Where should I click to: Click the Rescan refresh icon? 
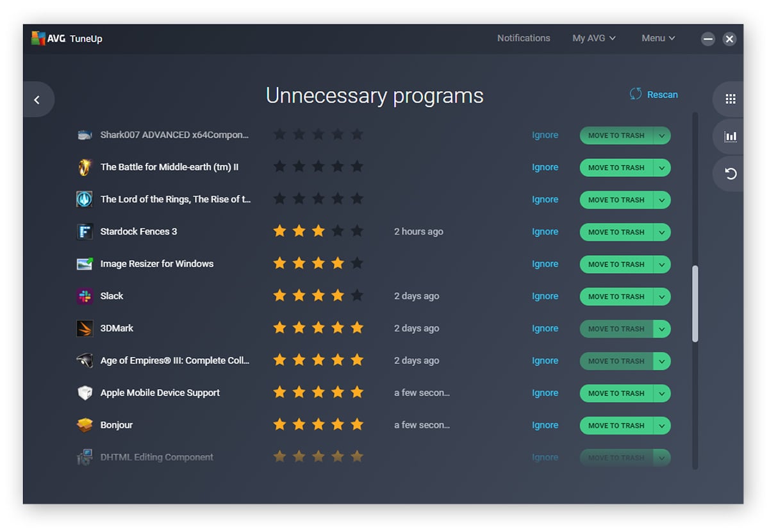[x=636, y=94]
